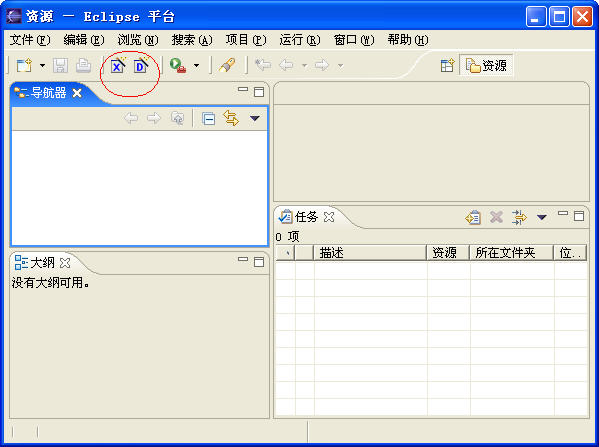Sort tasks by the 描述 column header
The height and width of the screenshot is (447, 599).
pos(370,253)
